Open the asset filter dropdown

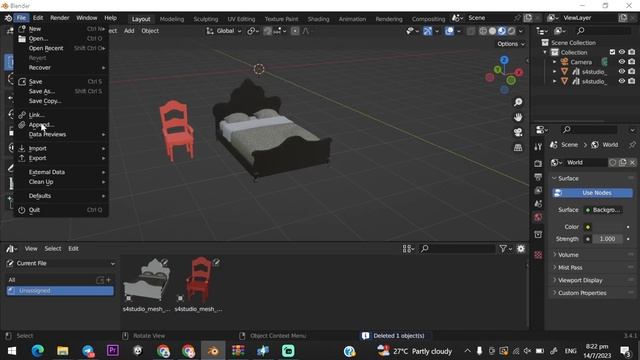505,249
